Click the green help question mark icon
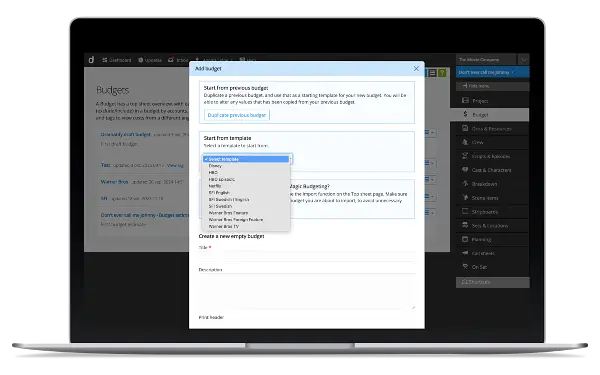600x375 pixels. [442, 73]
